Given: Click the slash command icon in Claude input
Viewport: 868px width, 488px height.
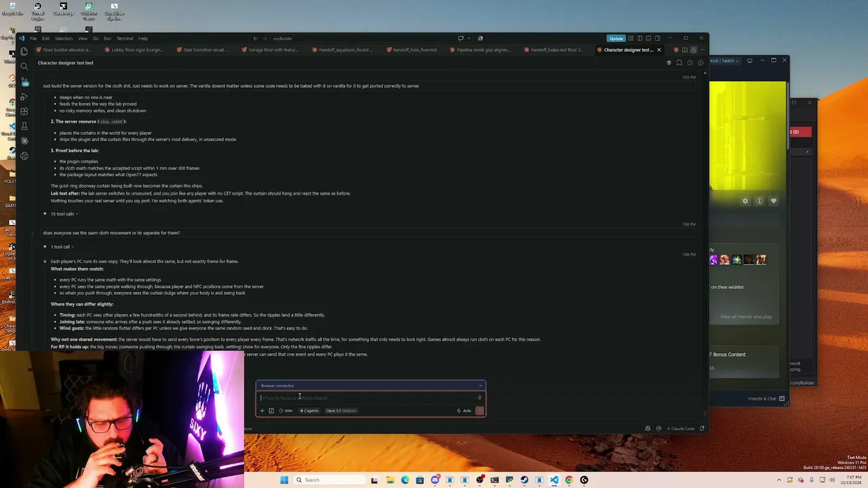Looking at the screenshot, I should click(271, 411).
